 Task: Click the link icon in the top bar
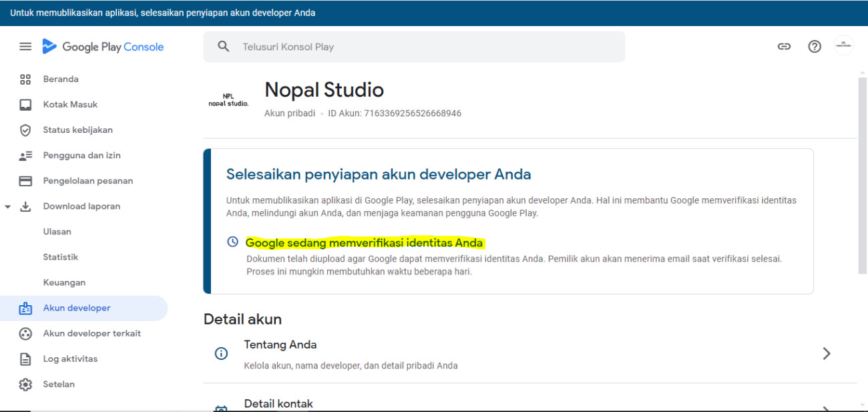784,46
